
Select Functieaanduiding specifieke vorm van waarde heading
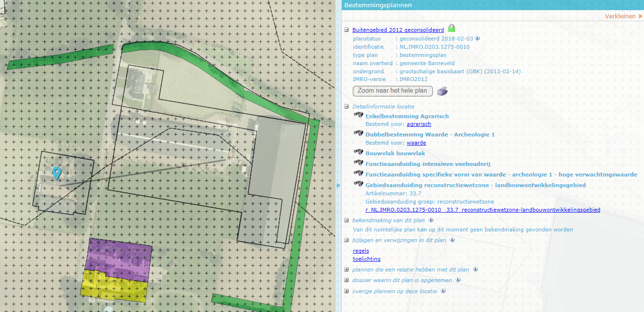pos(501,175)
